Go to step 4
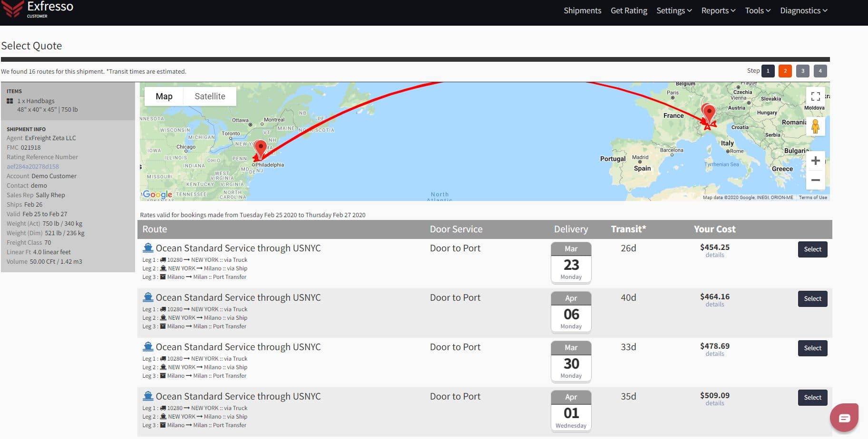This screenshot has height=439, width=868. coord(820,71)
